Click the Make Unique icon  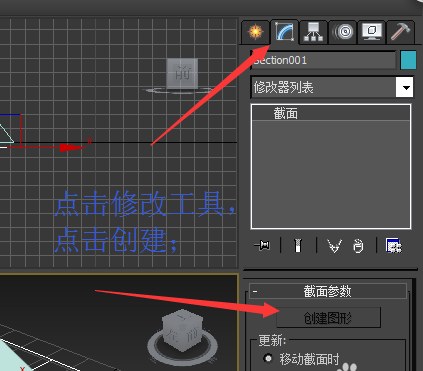coord(334,246)
